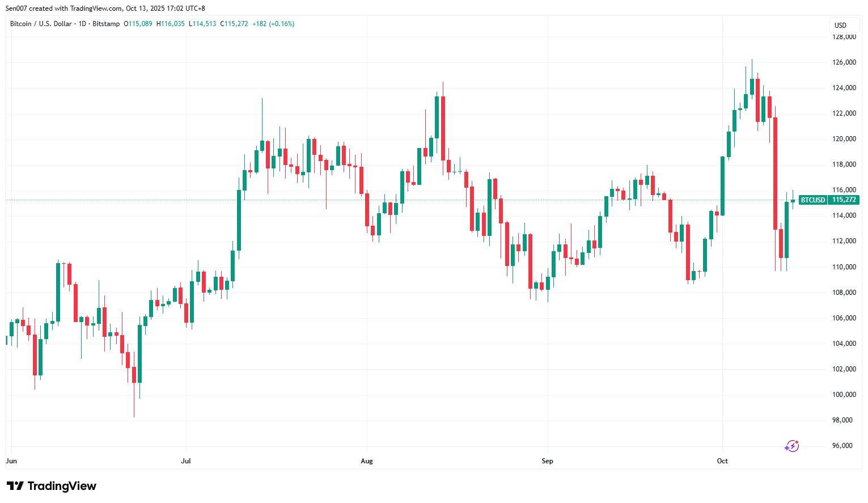Click the Jul label on time axis
This screenshot has height=503, width=868.
pos(186,461)
